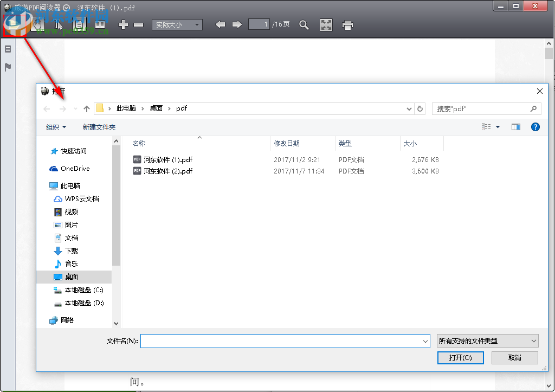Select 快速访问 in the navigation tree
The height and width of the screenshot is (392, 555).
tap(73, 151)
